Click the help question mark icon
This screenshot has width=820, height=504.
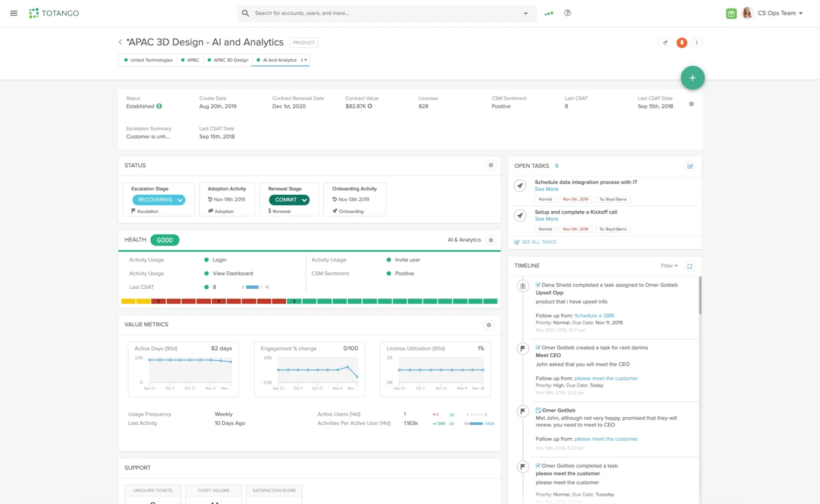pos(568,13)
